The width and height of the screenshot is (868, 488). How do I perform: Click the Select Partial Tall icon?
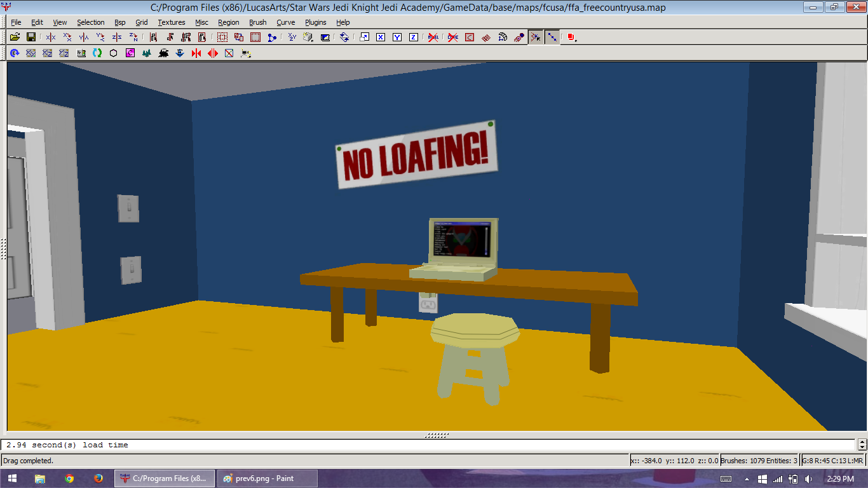(186, 37)
